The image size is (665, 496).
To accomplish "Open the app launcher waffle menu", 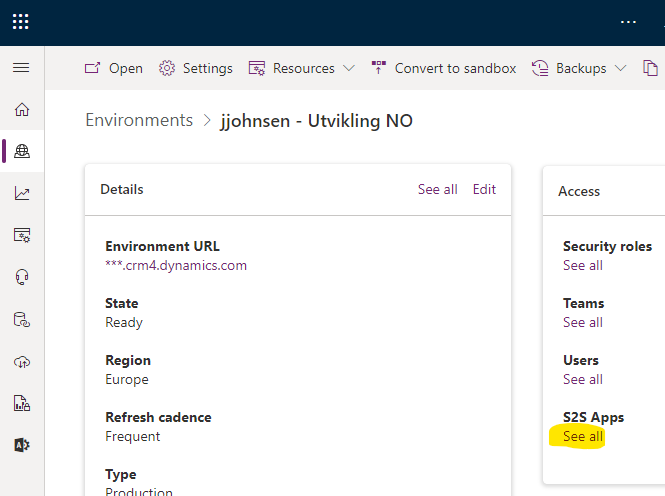I will click(x=20, y=22).
